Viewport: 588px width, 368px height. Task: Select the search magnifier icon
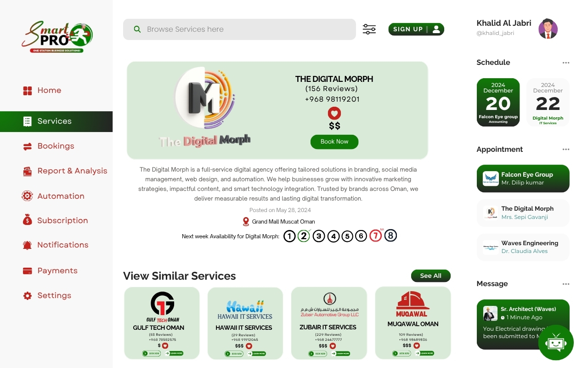click(137, 29)
